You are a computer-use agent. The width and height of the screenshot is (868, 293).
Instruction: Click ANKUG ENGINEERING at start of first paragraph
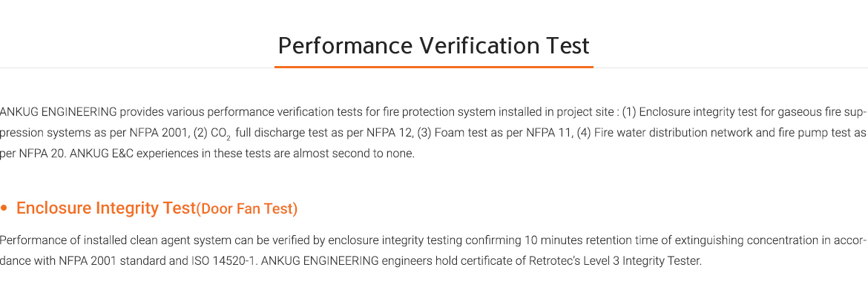(58, 113)
